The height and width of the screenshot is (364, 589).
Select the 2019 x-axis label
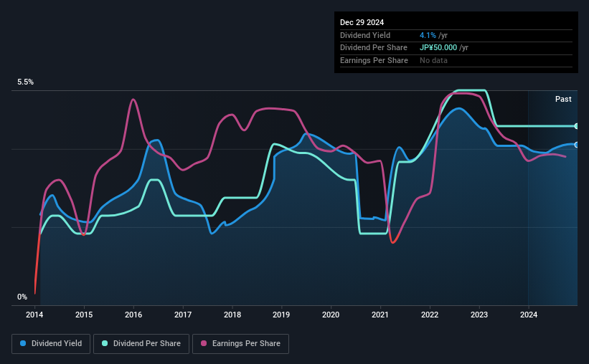tap(281, 315)
